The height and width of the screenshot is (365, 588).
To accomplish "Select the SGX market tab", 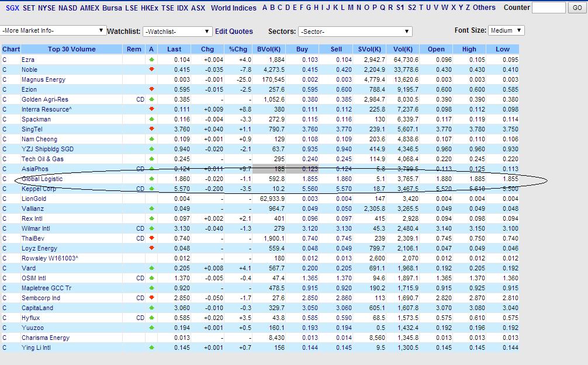I will tap(12, 8).
